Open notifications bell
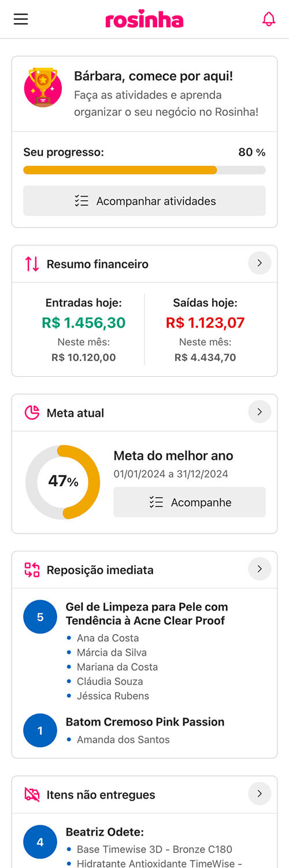 tap(269, 19)
